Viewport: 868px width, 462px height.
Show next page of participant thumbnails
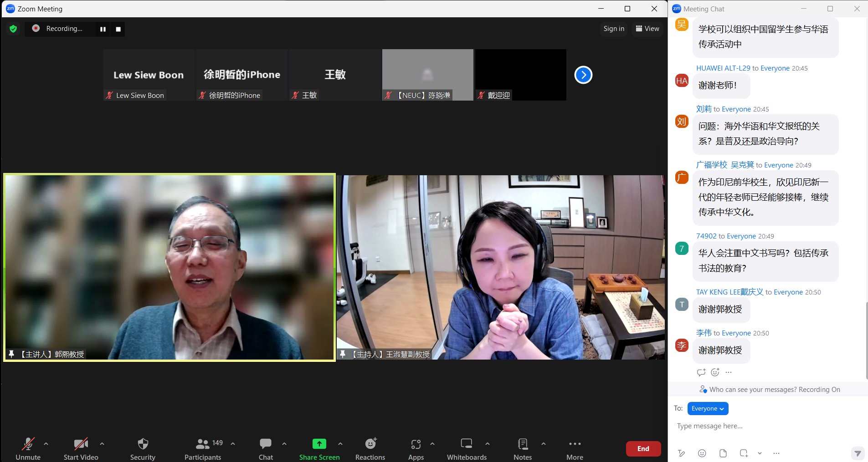pos(583,75)
